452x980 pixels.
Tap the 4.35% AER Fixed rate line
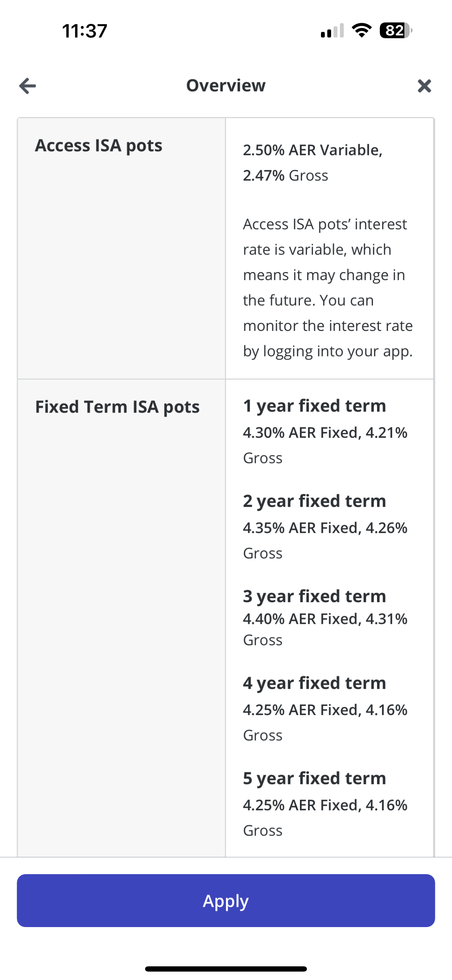coord(325,528)
